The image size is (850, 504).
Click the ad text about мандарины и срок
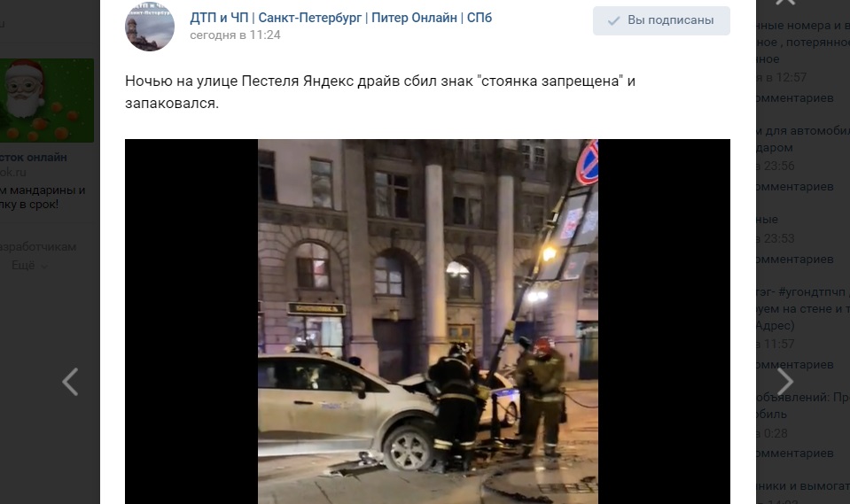tap(43, 198)
